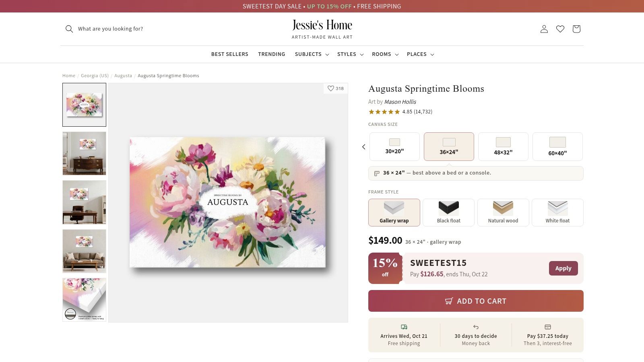The image size is (644, 362).
Task: View thumbnail with canvas above office desk
Action: click(84, 202)
